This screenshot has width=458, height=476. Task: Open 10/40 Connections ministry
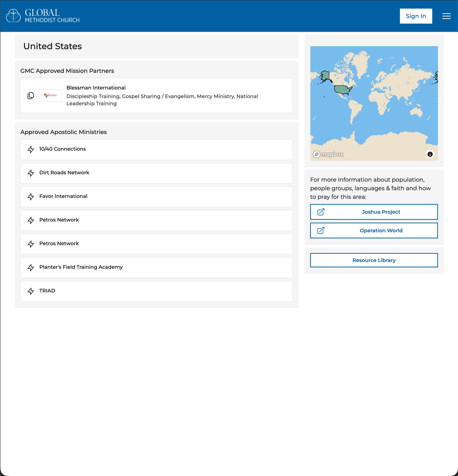point(156,149)
